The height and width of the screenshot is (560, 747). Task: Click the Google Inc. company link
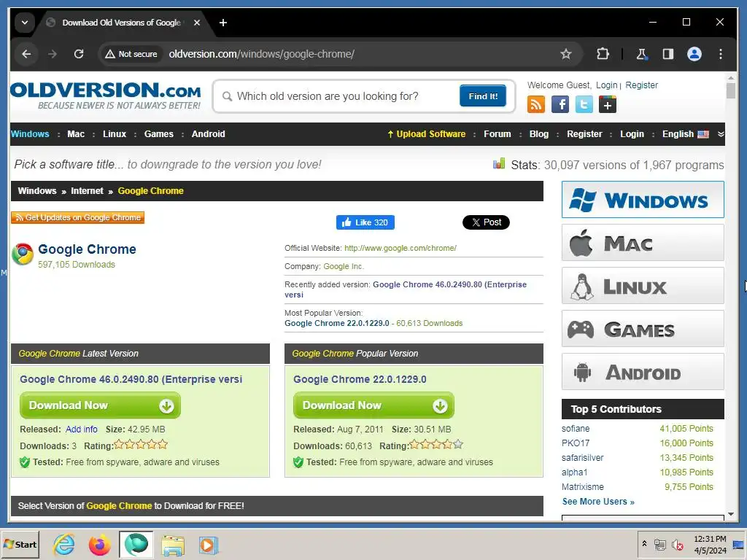point(343,266)
